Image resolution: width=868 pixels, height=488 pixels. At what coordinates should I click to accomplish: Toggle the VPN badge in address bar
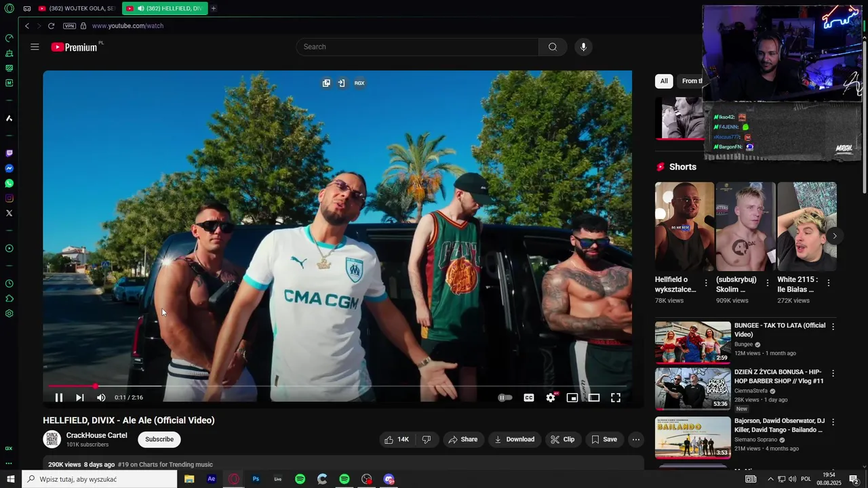(x=69, y=26)
